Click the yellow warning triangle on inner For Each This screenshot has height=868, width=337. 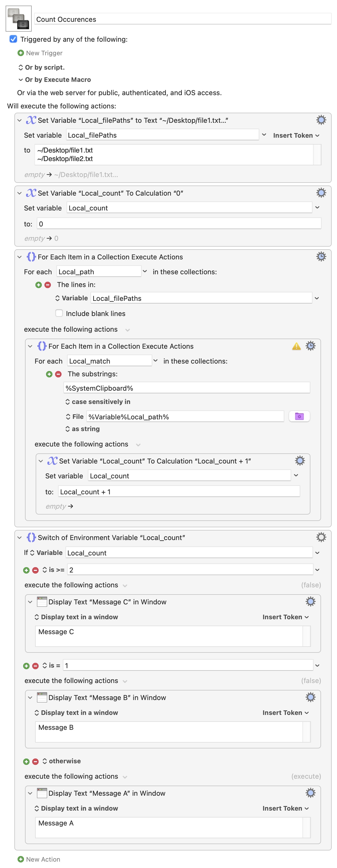coord(296,346)
